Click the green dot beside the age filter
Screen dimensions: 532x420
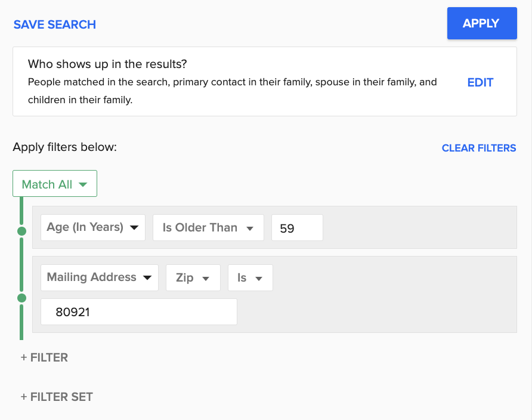click(21, 230)
